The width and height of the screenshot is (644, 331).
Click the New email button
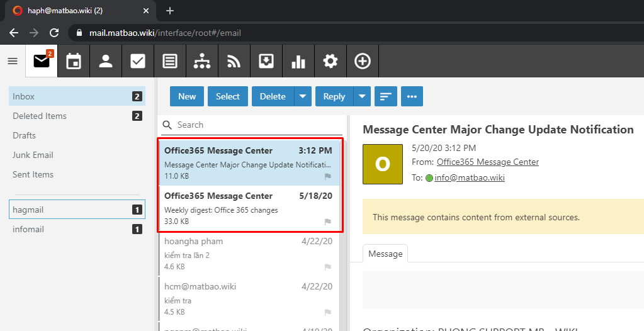(187, 96)
